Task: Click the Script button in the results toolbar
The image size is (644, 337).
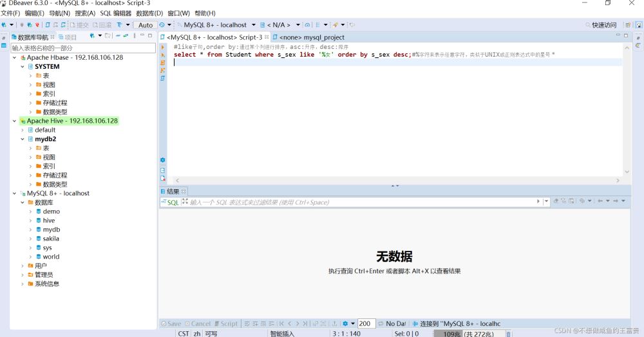Action: point(226,323)
